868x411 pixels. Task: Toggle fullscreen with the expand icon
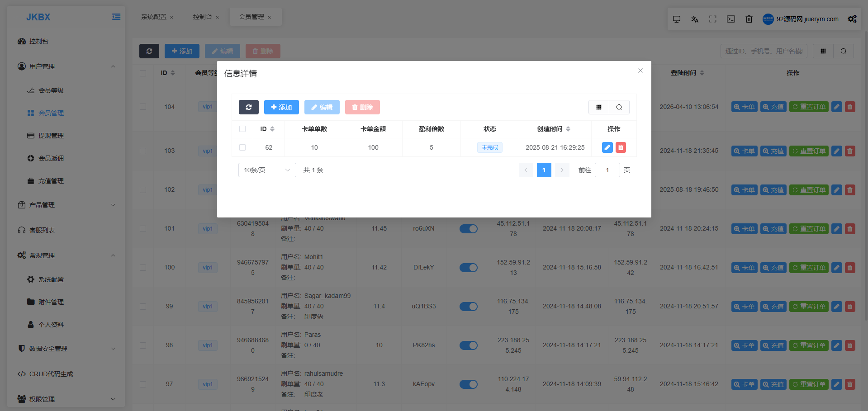(x=713, y=19)
